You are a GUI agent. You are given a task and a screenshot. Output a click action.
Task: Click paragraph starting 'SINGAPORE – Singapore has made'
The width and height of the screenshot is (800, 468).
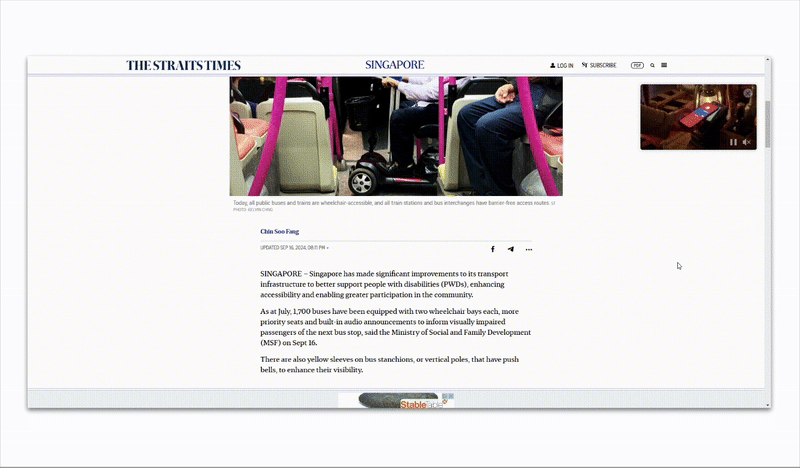384,284
